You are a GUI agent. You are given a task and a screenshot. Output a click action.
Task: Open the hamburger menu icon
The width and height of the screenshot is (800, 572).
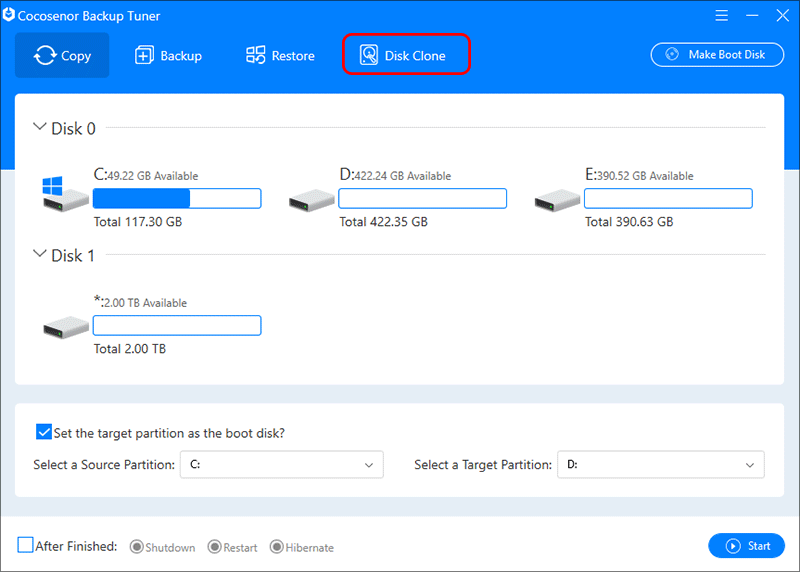(721, 16)
